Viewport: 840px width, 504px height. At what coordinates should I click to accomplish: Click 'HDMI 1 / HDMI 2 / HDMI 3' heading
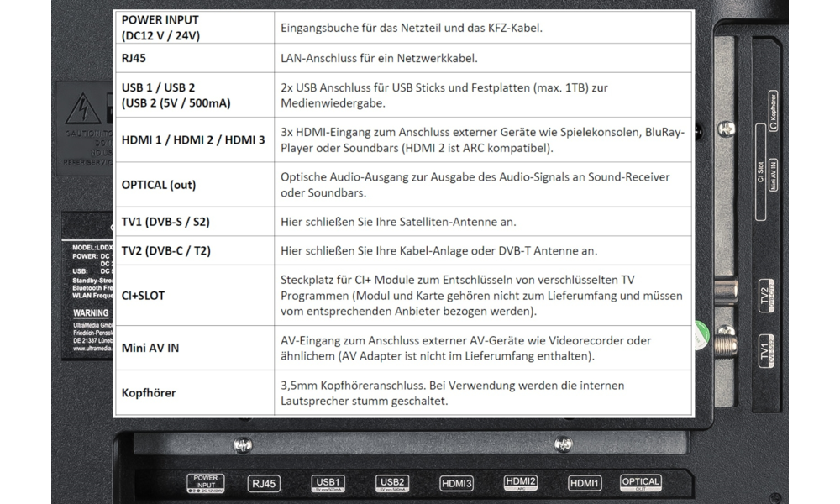coord(193,140)
